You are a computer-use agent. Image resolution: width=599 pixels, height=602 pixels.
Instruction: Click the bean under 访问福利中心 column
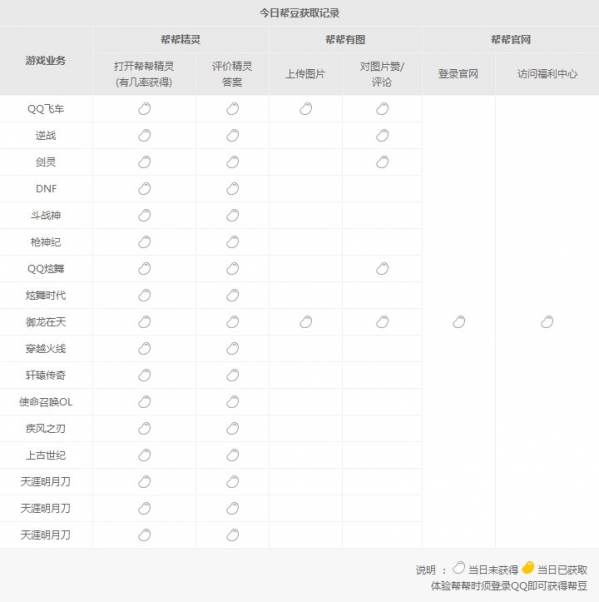click(547, 322)
